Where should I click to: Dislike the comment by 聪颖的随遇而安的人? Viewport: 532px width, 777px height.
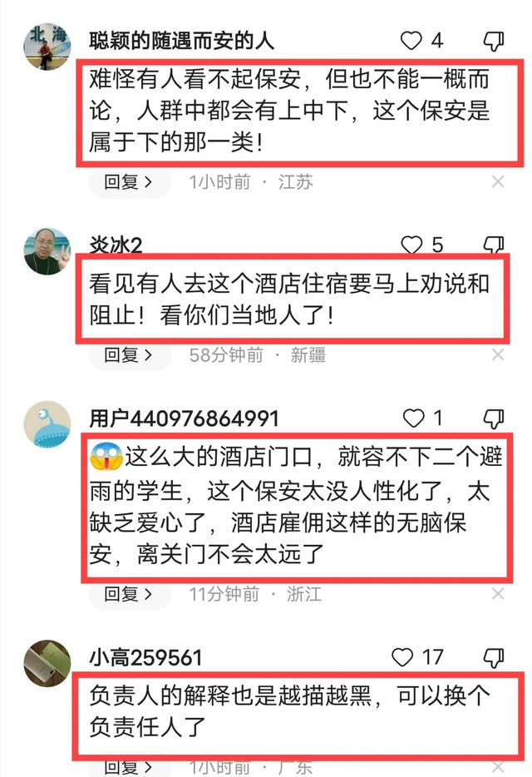pyautogui.click(x=494, y=41)
